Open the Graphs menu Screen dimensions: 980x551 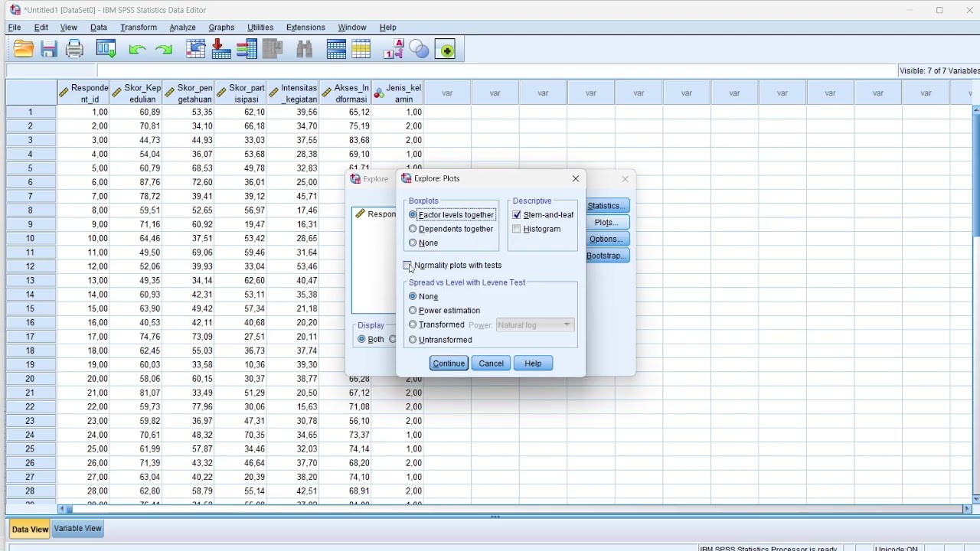tap(221, 28)
